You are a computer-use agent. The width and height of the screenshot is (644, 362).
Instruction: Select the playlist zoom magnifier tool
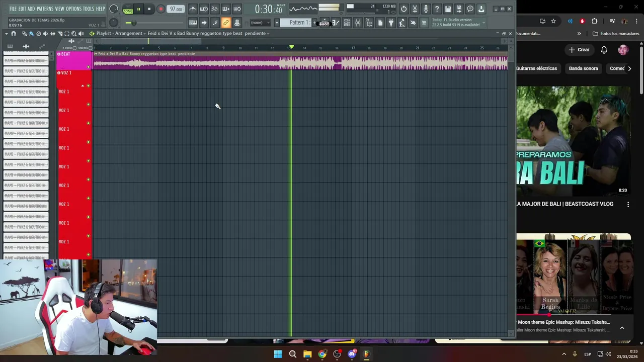pyautogui.click(x=73, y=34)
